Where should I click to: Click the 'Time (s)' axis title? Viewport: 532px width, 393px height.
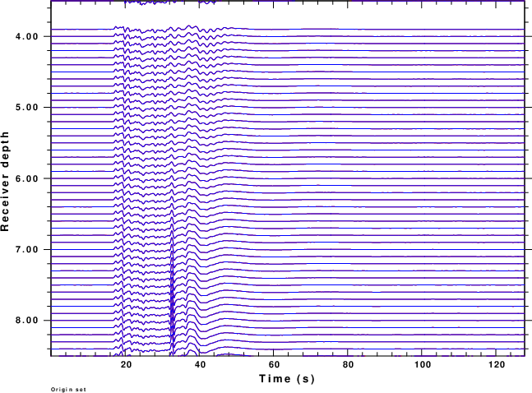coord(287,379)
